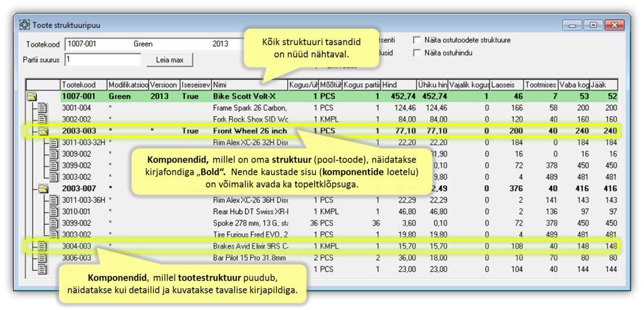
Task: Click the document icon beside 3009-002
Action: (x=54, y=154)
